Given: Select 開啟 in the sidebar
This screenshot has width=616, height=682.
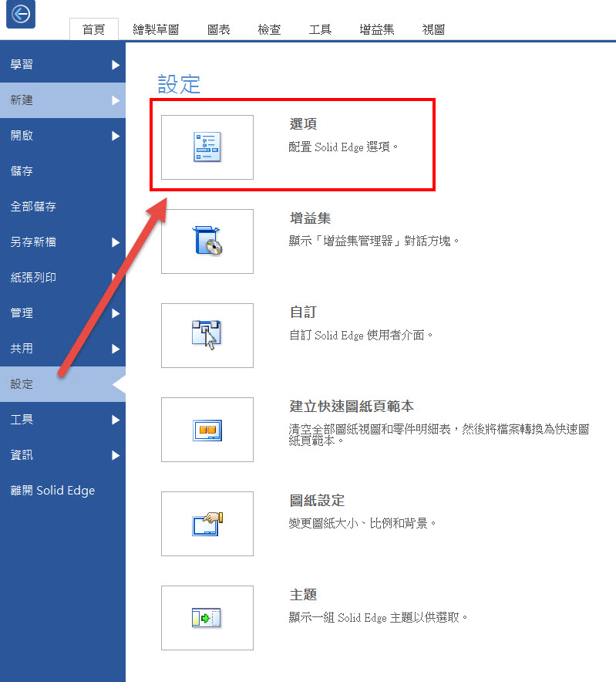Looking at the screenshot, I should click(62, 136).
